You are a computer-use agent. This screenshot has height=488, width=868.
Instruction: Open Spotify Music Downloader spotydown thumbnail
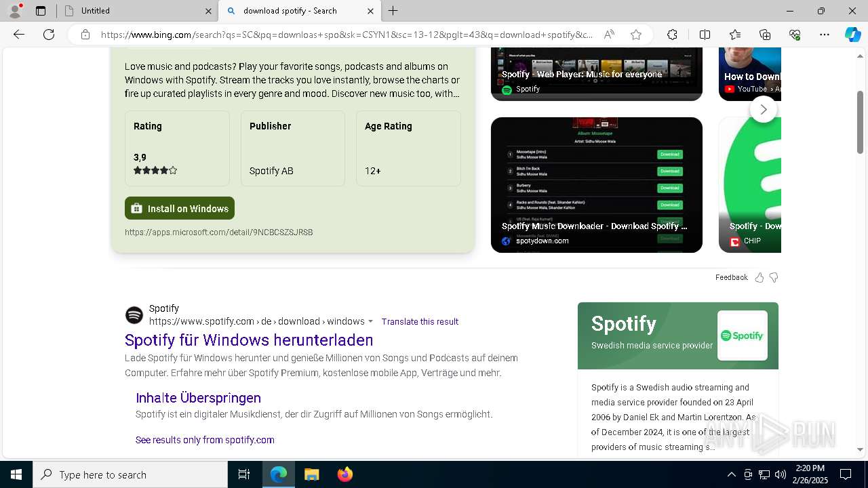click(x=597, y=185)
